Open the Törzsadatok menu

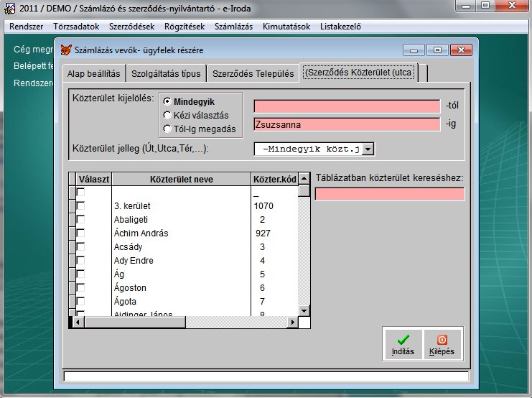pos(75,27)
